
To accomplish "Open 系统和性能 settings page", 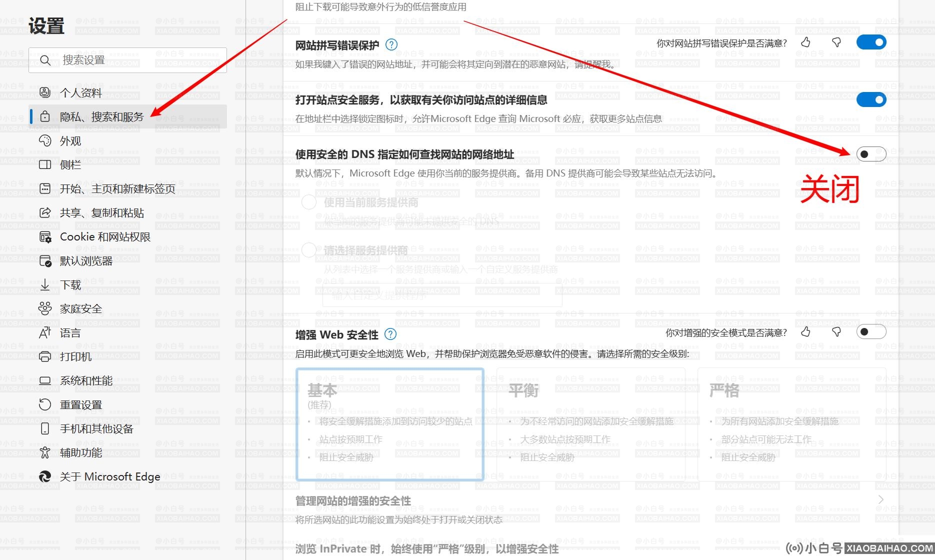I will coord(128,380).
